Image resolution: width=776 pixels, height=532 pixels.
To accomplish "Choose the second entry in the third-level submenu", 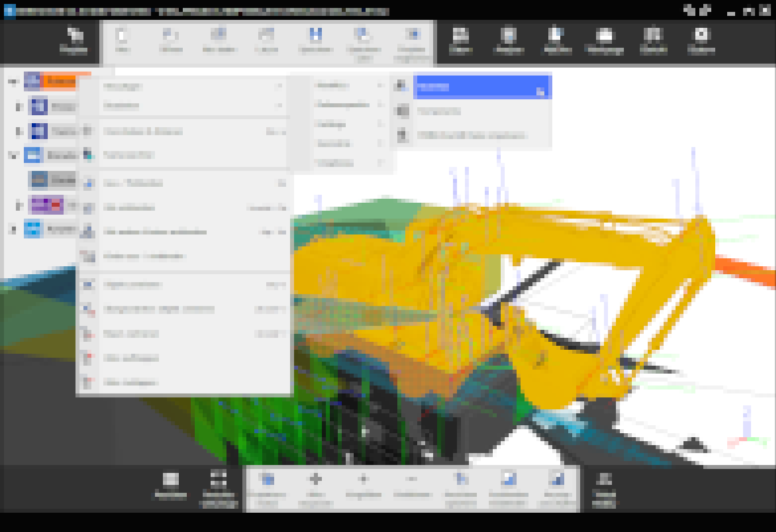I will (x=439, y=111).
